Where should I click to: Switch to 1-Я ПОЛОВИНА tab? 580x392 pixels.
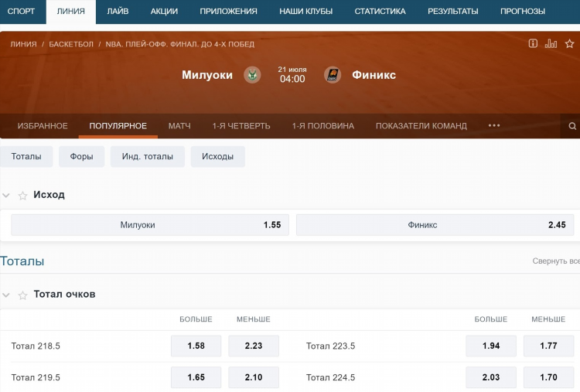323,126
